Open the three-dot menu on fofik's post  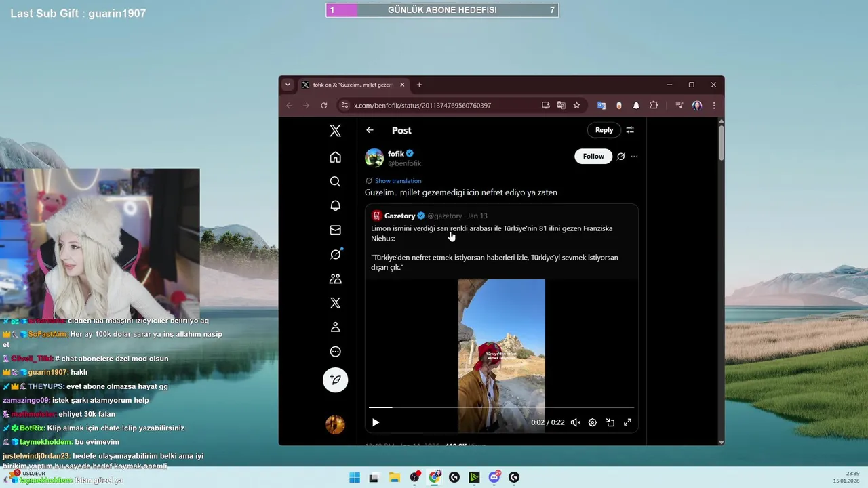(x=634, y=157)
